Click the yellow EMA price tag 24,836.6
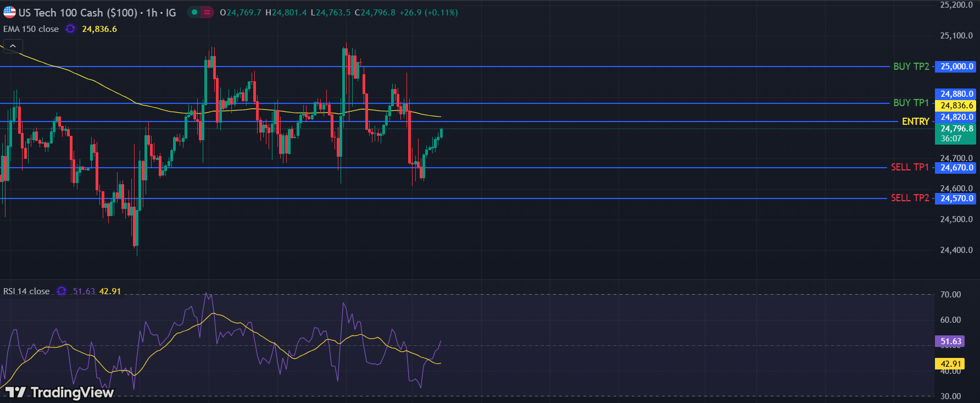 956,106
